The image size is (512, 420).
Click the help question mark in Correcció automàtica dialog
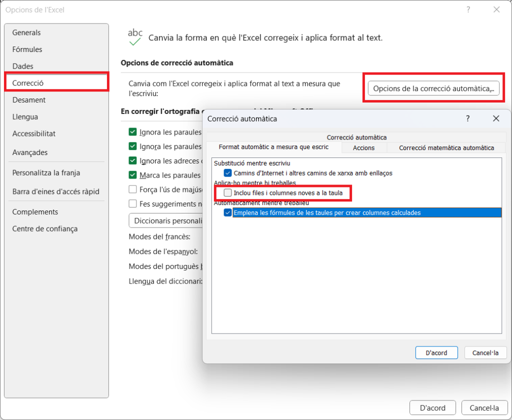(x=467, y=118)
